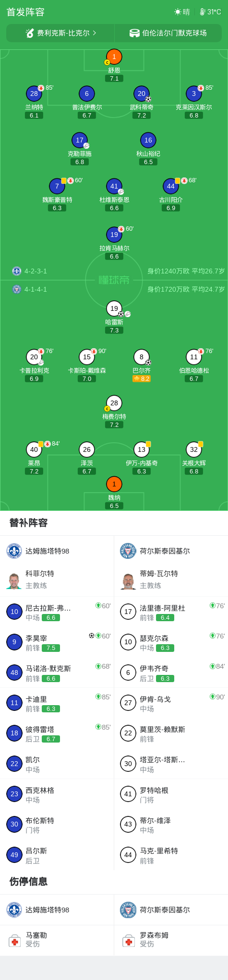Open substitute 9 李昊宰 row
This screenshot has width=228, height=980.
(x=57, y=642)
